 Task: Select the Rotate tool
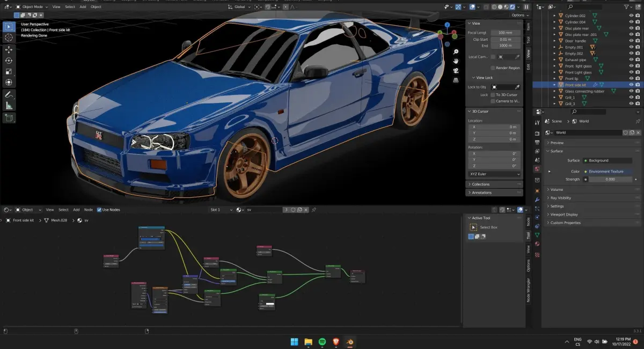tap(9, 61)
